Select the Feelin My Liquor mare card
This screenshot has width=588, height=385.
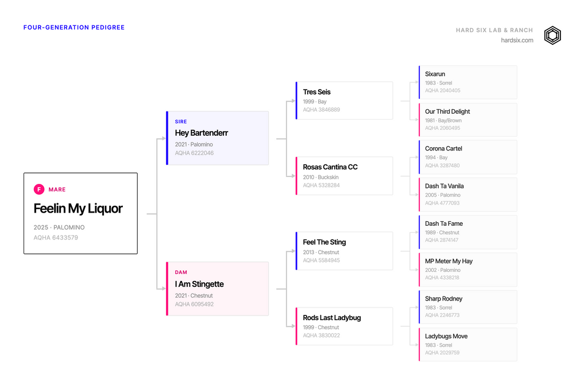(x=80, y=213)
